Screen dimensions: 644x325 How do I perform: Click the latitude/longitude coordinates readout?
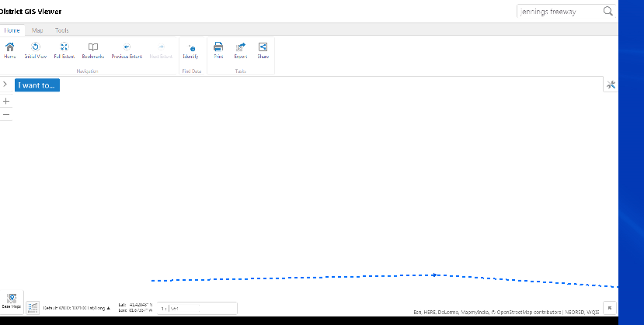135,308
